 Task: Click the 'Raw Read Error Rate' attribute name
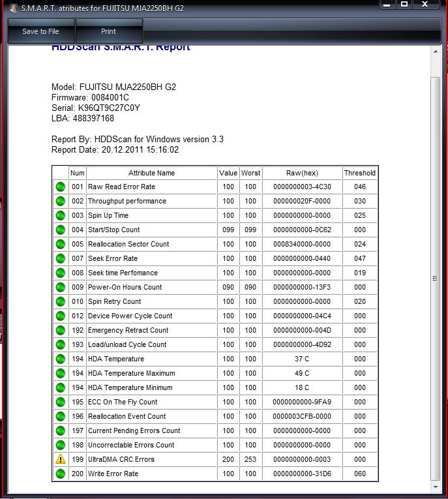click(x=121, y=187)
